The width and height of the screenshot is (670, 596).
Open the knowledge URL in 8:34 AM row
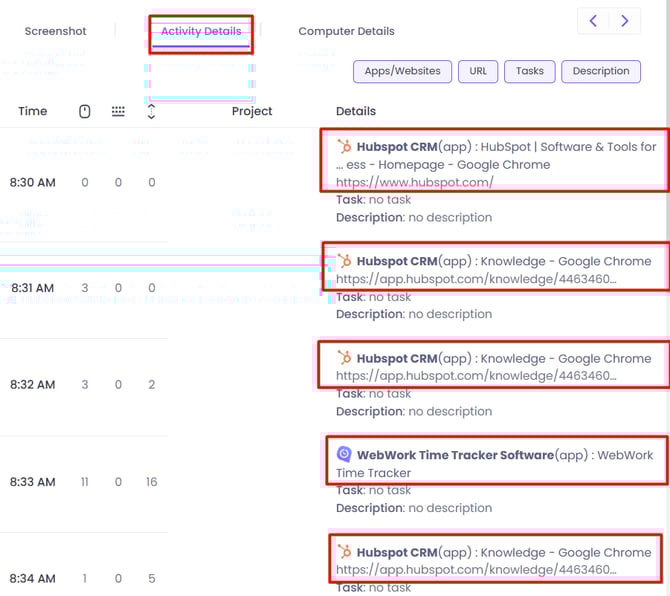(476, 570)
